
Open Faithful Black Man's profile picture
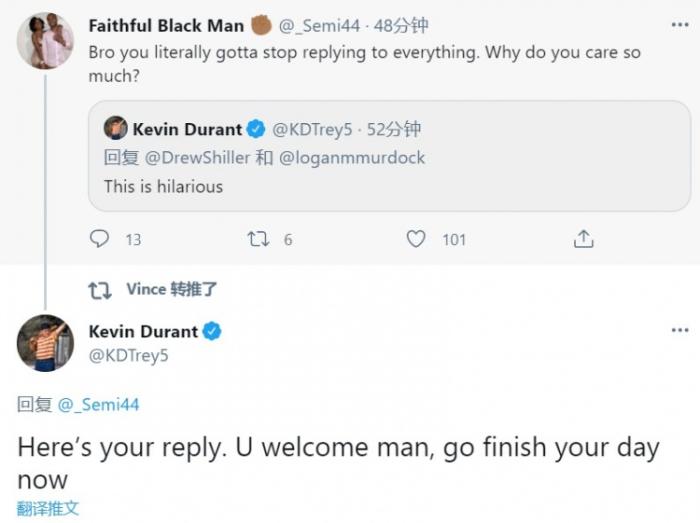(45, 41)
